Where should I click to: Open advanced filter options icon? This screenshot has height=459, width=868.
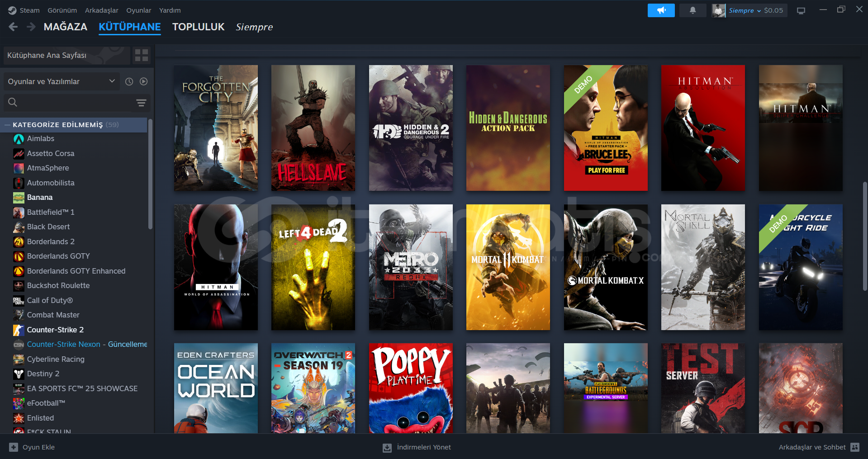pyautogui.click(x=141, y=103)
